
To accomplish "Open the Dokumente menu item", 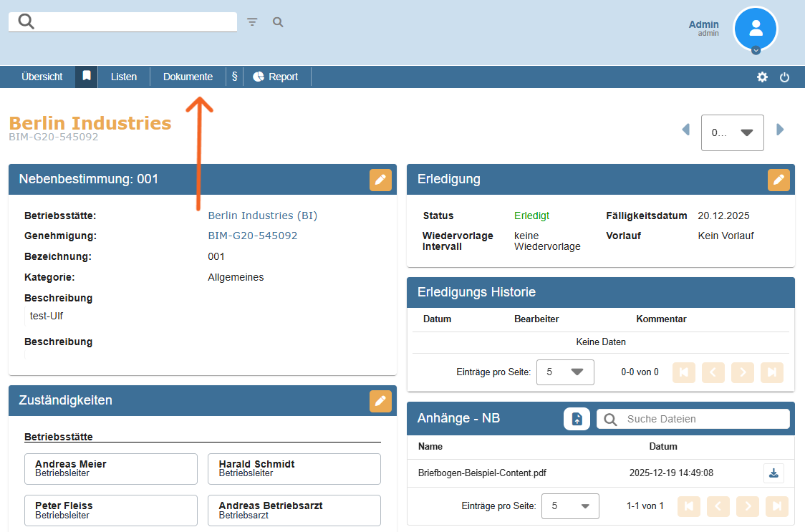I will [188, 77].
